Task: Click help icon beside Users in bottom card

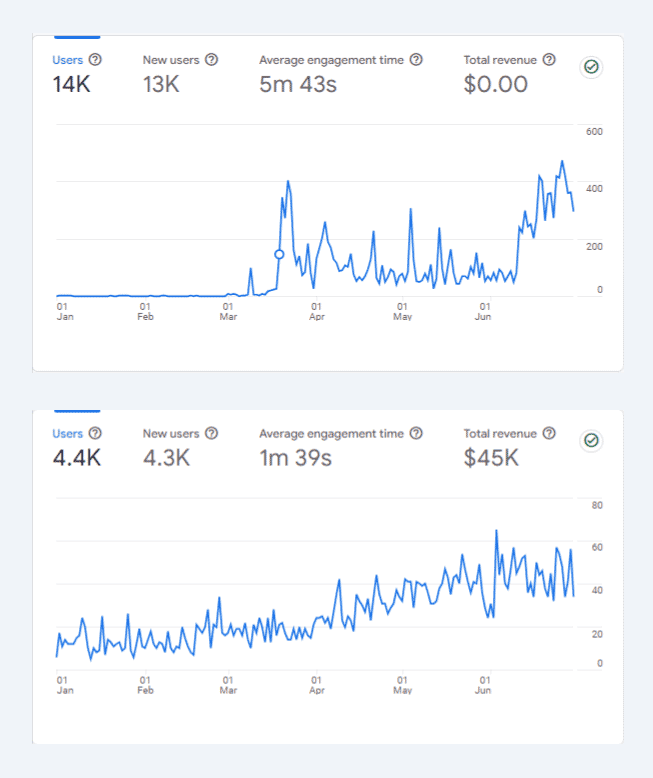Action: pyautogui.click(x=95, y=434)
